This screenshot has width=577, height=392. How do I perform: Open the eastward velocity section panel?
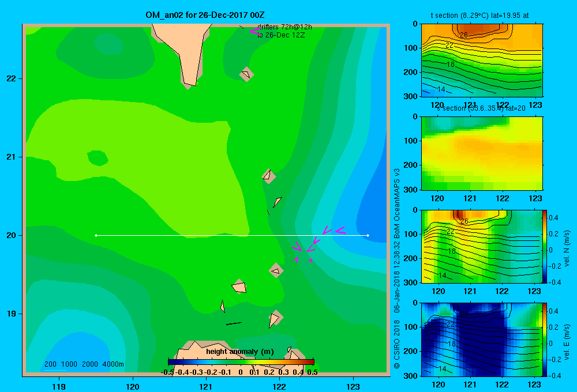pos(482,340)
